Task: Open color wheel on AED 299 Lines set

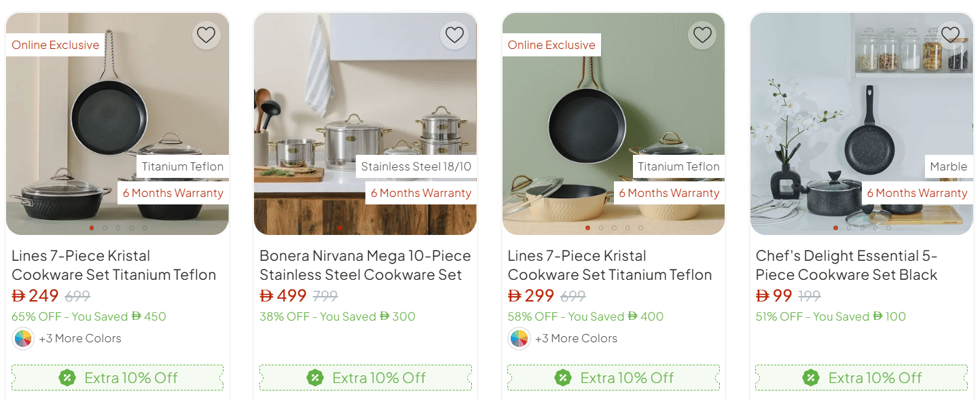Action: click(519, 338)
